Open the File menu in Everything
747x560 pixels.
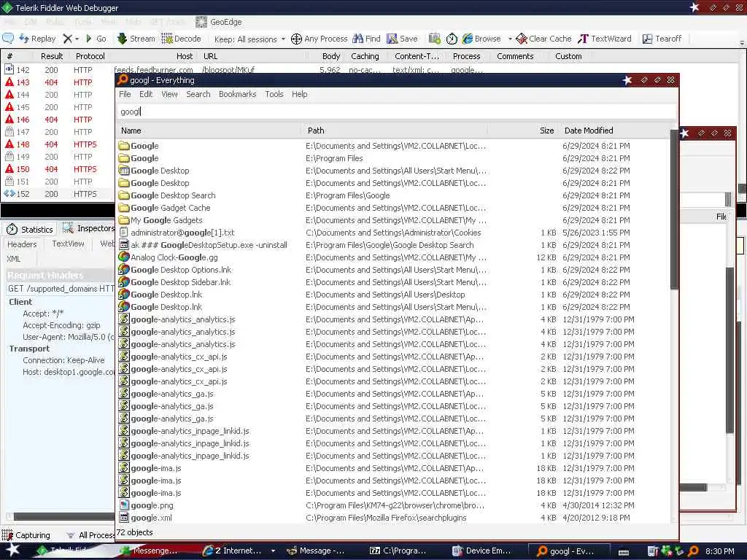click(125, 94)
